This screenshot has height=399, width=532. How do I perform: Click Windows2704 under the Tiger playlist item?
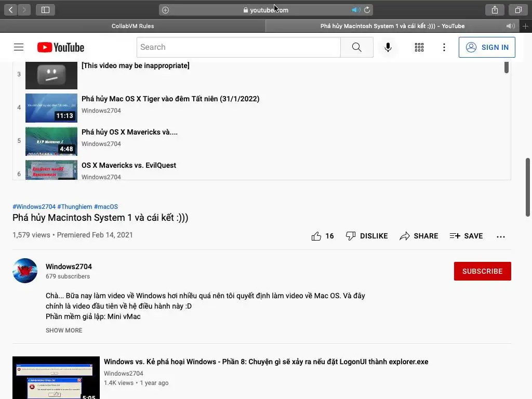coord(101,111)
